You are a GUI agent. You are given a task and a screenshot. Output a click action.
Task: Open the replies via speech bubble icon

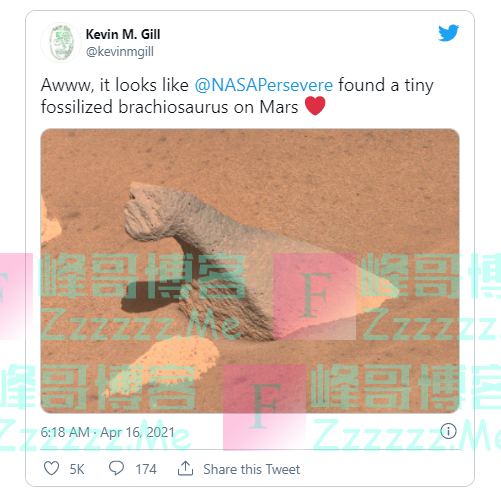[116, 468]
